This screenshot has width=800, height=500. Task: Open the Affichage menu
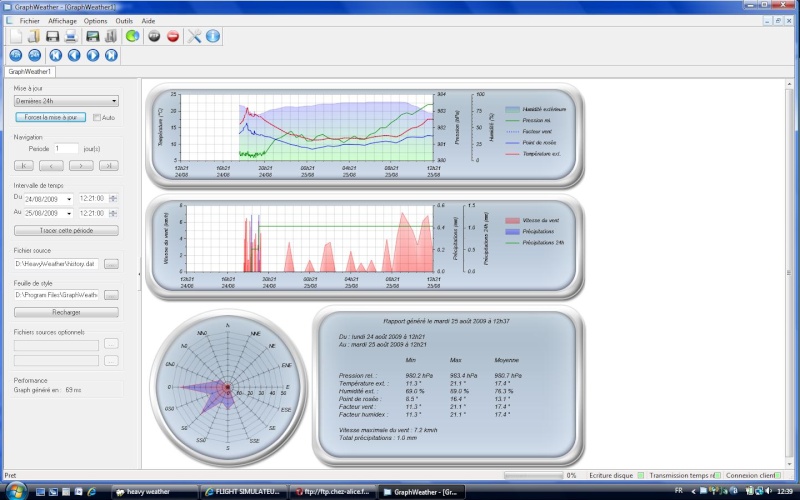click(x=62, y=21)
